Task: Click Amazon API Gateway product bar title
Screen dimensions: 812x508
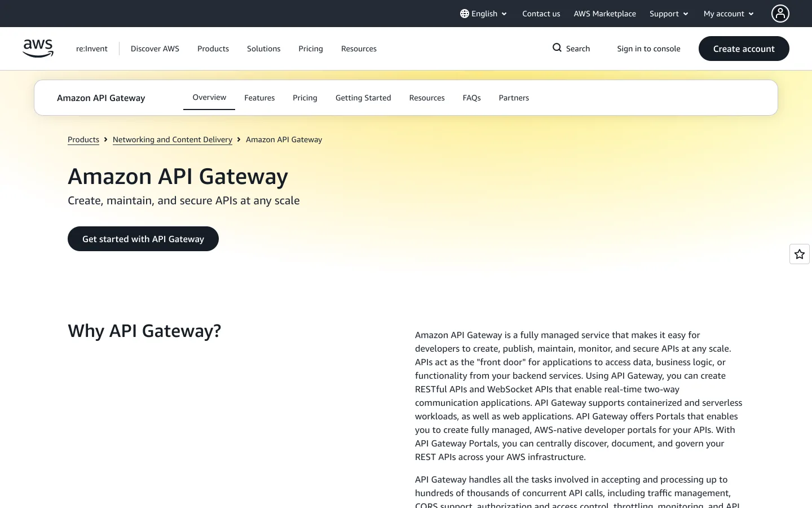Action: (x=101, y=98)
